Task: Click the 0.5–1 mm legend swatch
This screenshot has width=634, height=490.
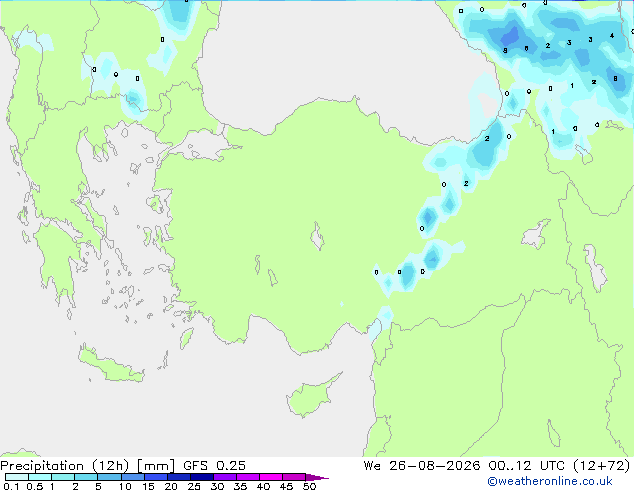Action: point(40,477)
